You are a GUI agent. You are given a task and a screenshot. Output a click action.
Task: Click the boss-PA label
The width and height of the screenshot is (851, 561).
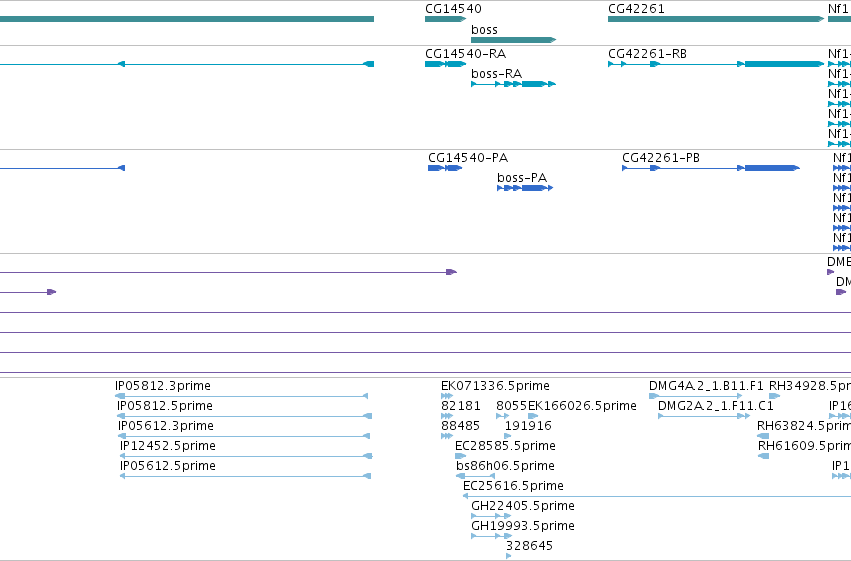coord(522,178)
